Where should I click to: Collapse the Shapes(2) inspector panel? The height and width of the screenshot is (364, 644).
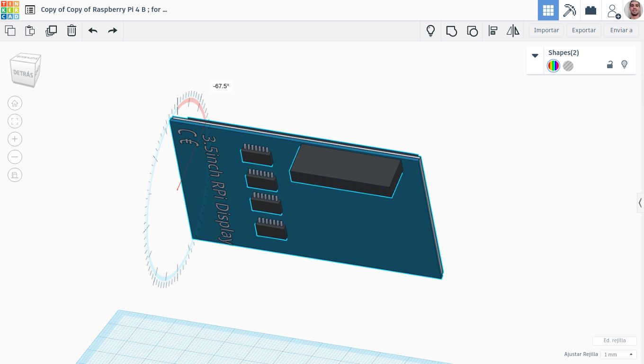(x=535, y=55)
